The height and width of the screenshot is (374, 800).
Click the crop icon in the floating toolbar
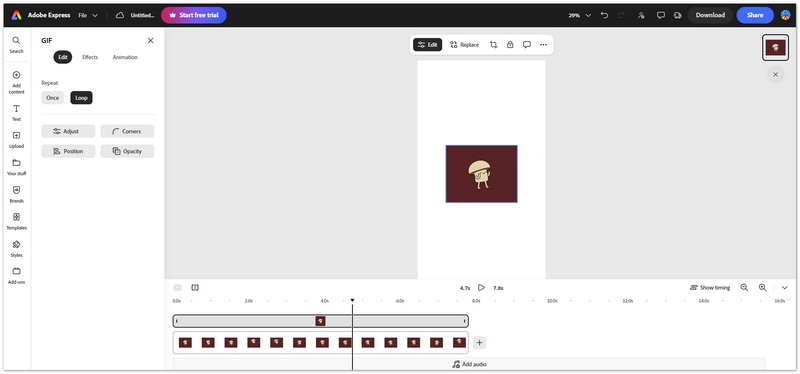pyautogui.click(x=493, y=44)
